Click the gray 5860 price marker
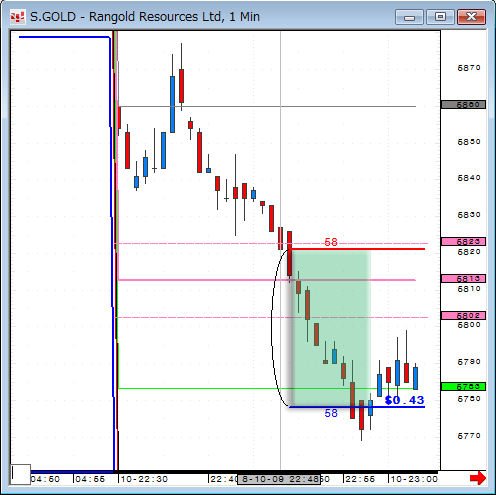 click(x=463, y=105)
